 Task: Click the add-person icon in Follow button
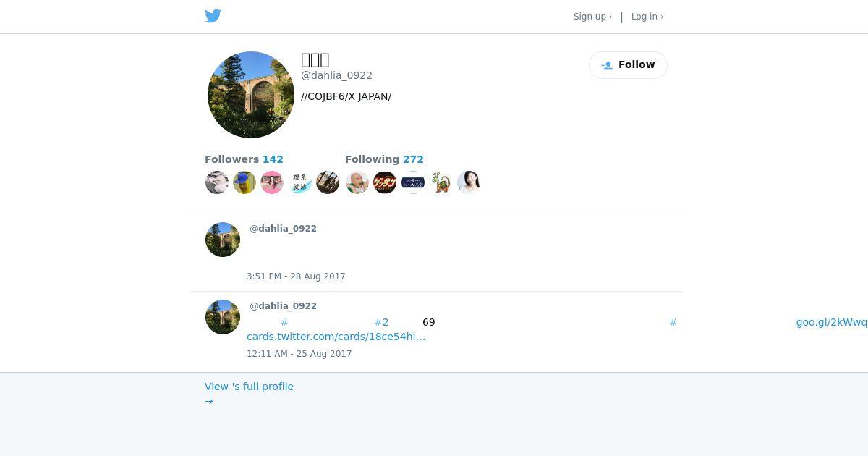(607, 65)
